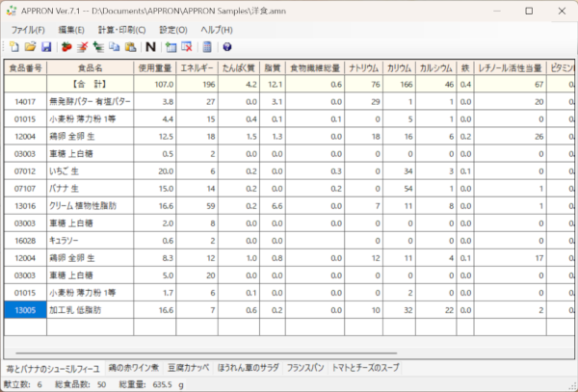The width and height of the screenshot is (578, 392).
Task: Click the エネルギー column header
Action: pos(197,68)
